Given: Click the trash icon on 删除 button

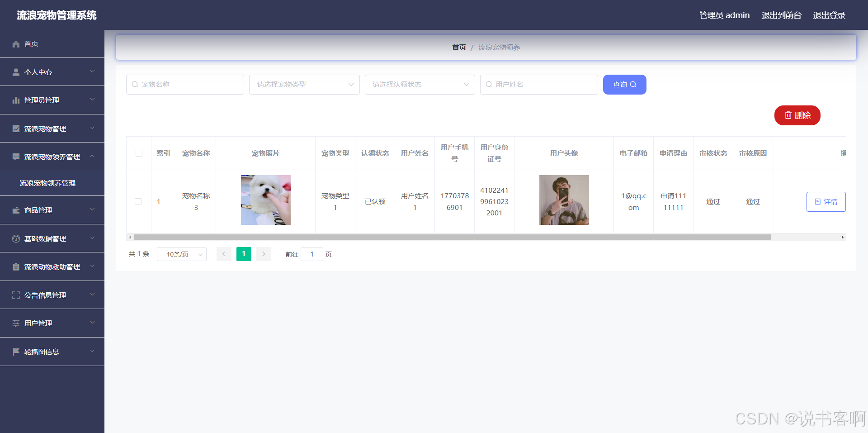Looking at the screenshot, I should click(x=788, y=115).
